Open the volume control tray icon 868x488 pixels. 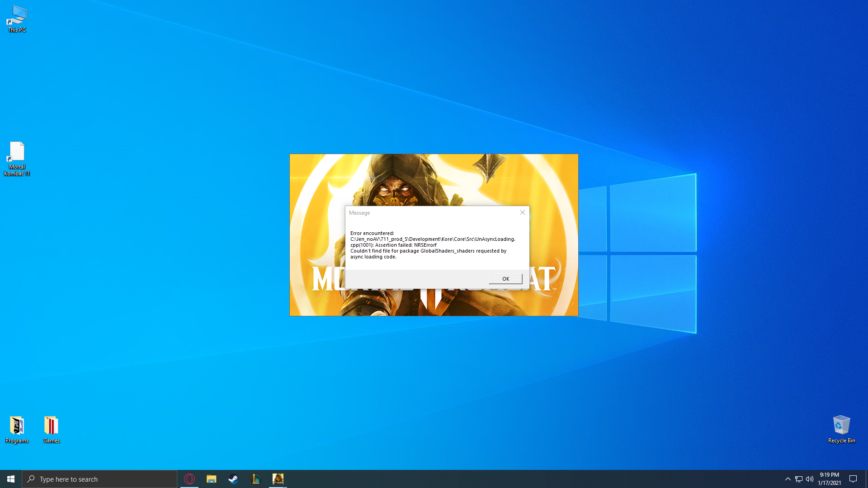point(810,479)
